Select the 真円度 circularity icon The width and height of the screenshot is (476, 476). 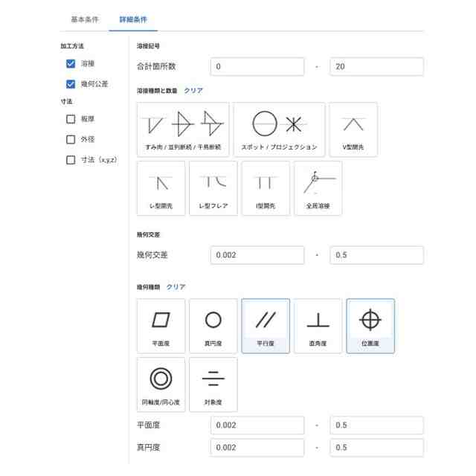point(213,326)
